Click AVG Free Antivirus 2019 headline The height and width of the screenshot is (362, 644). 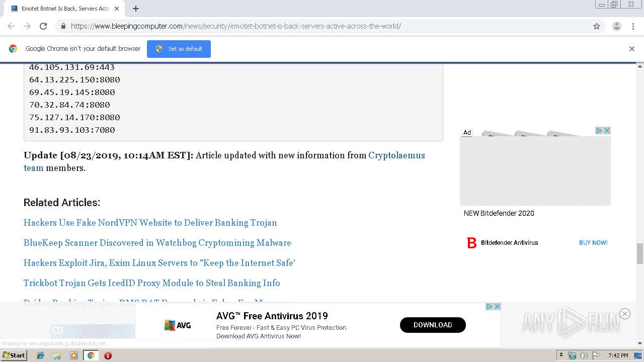272,316
